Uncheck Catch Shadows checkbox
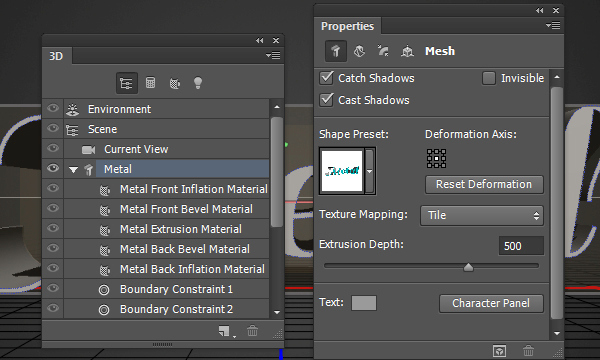600x360 pixels. [326, 78]
